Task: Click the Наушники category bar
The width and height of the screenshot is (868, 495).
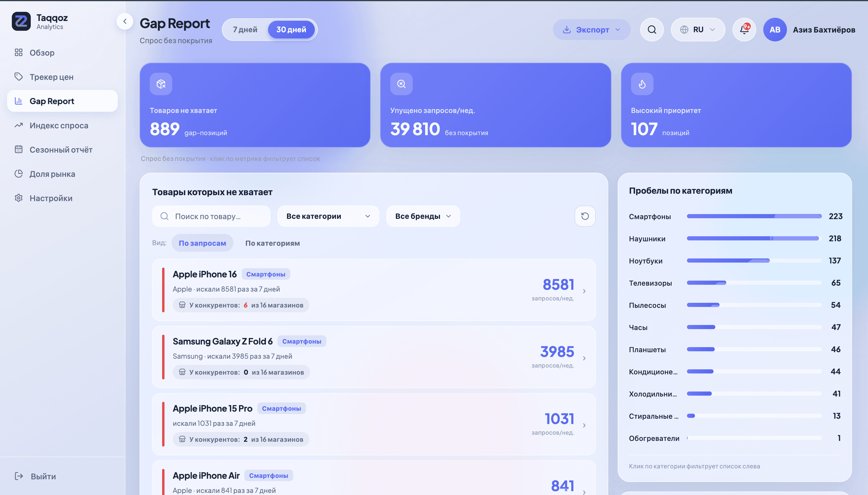Action: click(x=754, y=238)
